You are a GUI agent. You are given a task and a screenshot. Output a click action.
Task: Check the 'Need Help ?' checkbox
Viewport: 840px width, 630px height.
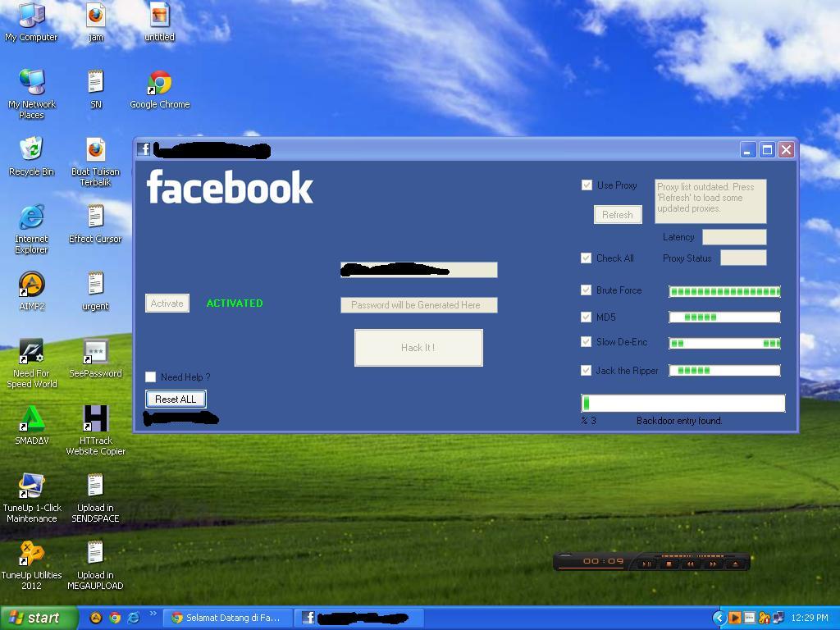point(151,377)
